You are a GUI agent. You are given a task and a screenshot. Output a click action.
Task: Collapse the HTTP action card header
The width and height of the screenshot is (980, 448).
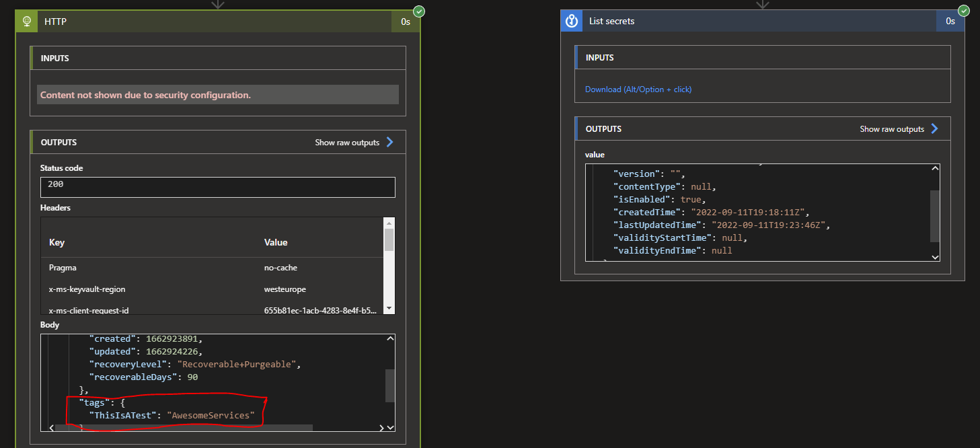(x=202, y=21)
